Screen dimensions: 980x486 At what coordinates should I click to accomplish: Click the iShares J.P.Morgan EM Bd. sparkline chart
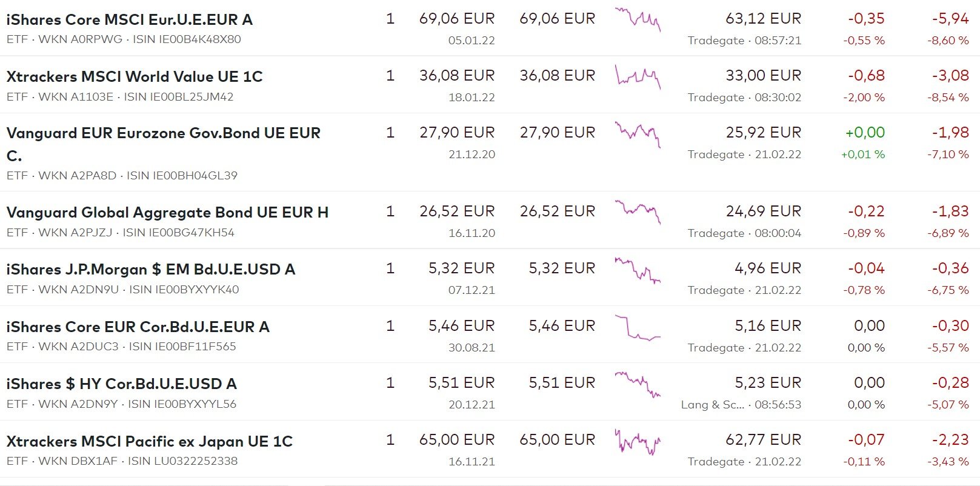(638, 270)
